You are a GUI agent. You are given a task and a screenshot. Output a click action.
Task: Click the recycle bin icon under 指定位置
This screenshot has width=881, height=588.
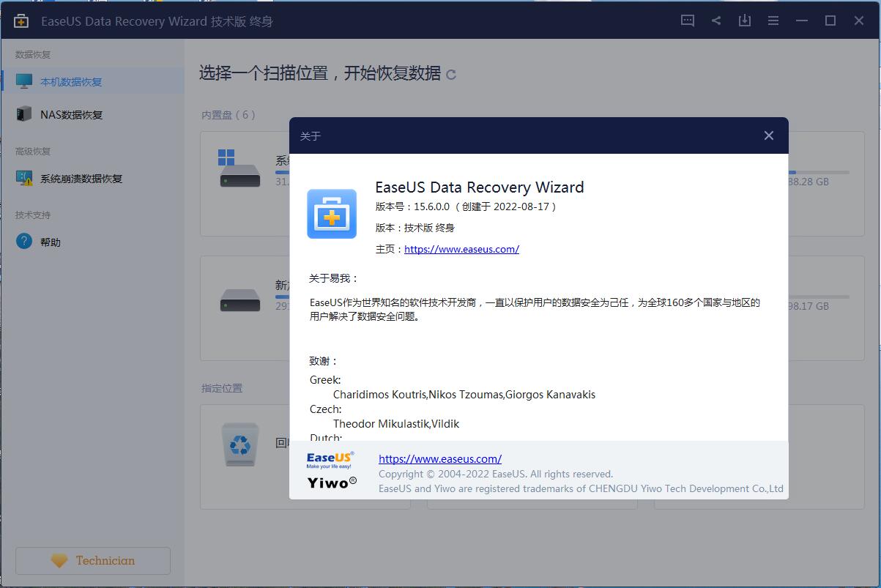tap(240, 443)
